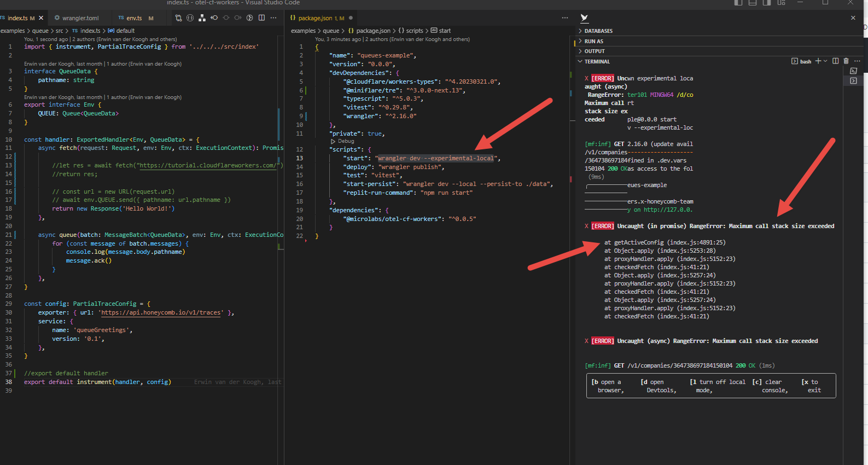Select the second terminal instance in list
The height and width of the screenshot is (465, 868).
tap(853, 81)
